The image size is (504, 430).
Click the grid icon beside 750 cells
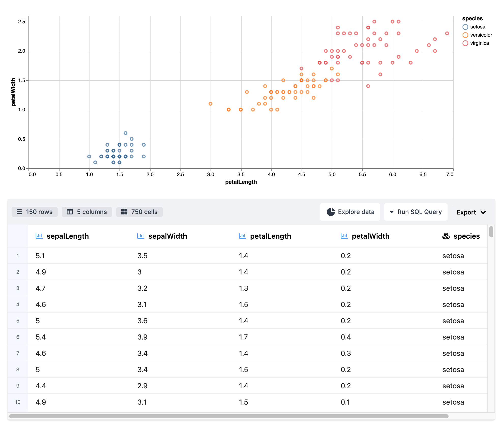124,212
